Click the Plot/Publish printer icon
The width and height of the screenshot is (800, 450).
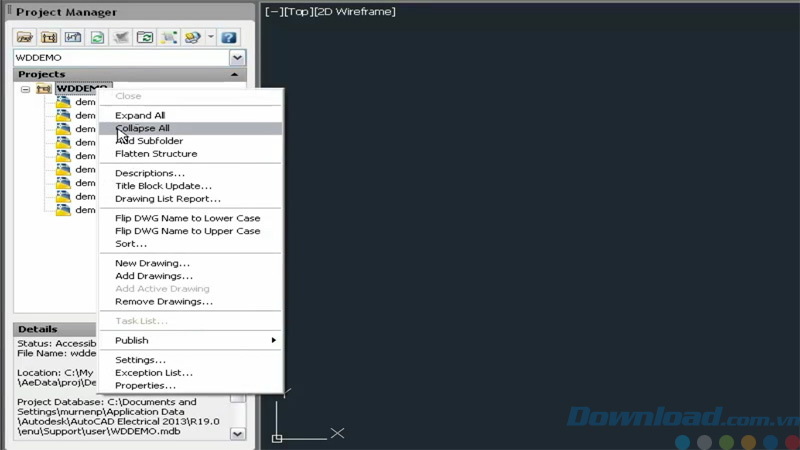(x=193, y=37)
